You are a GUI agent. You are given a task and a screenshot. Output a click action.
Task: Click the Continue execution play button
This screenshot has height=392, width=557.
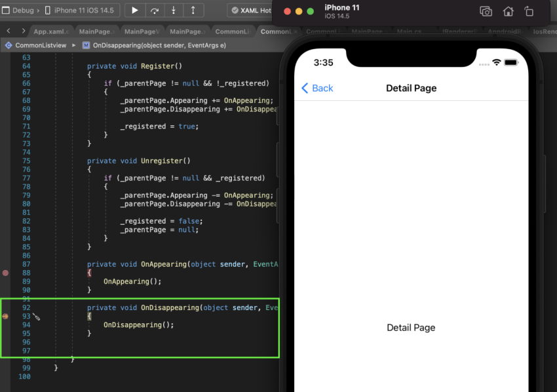[x=135, y=10]
